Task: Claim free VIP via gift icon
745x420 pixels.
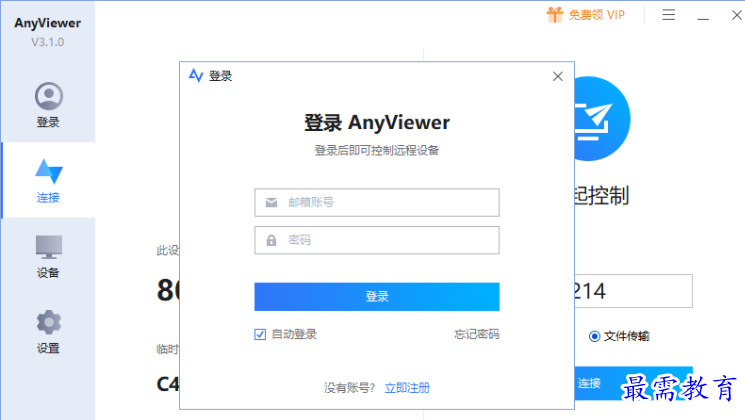Action: [585, 15]
